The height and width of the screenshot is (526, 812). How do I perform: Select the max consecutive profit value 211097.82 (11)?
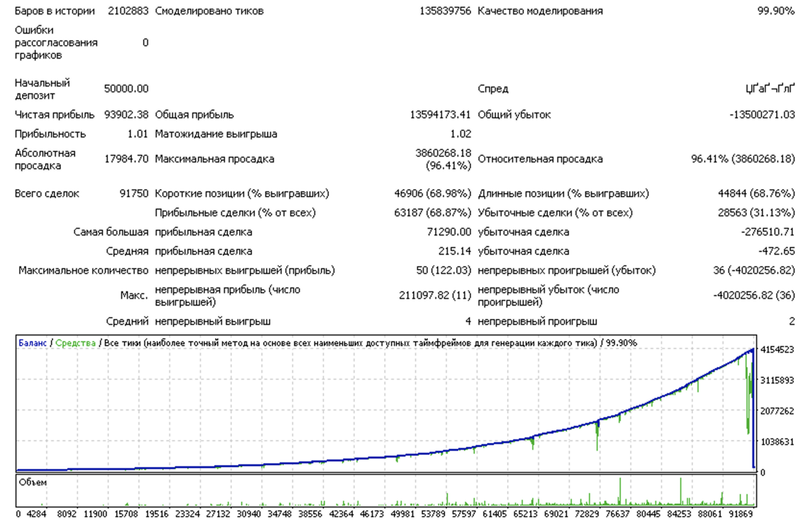click(436, 296)
